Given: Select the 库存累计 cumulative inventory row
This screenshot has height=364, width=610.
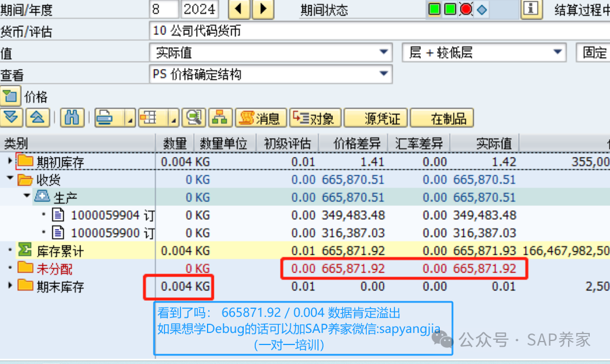Looking at the screenshot, I should (305, 250).
